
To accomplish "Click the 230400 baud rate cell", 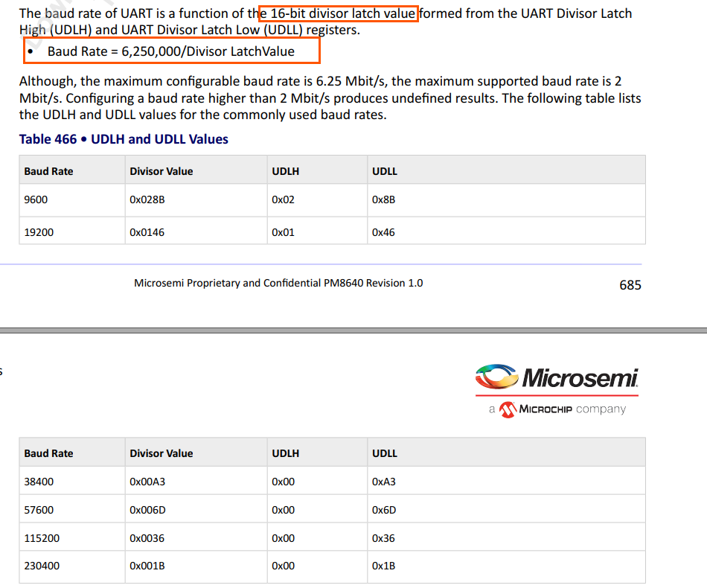I will [72, 566].
